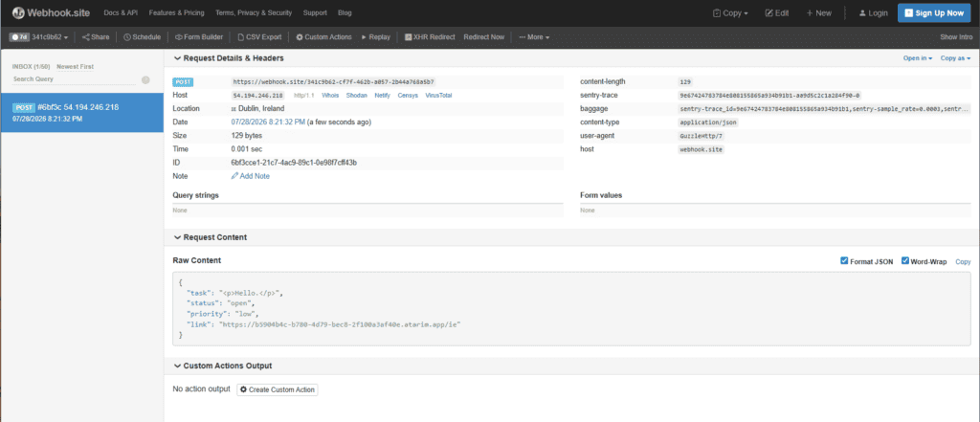Click the request ID value

[294, 163]
